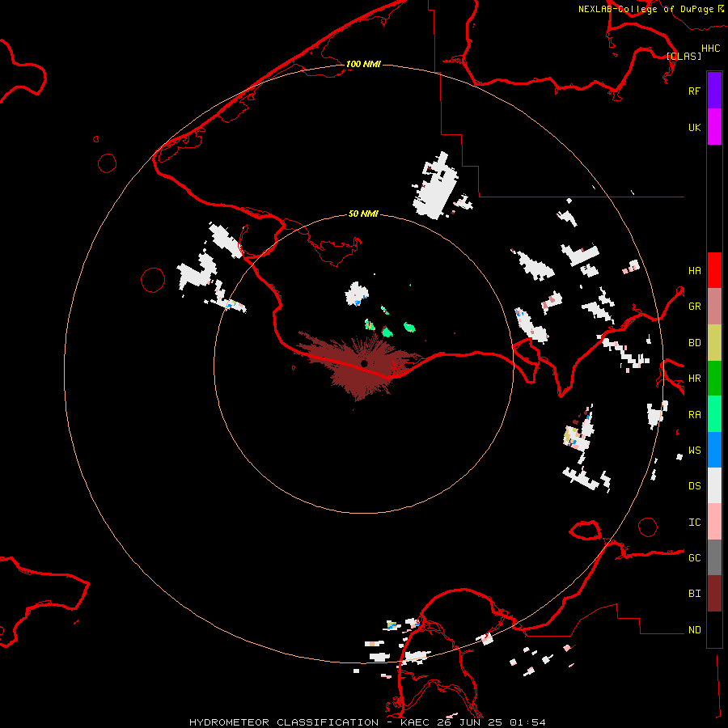
Task: Select the GC gray legend swatch
Action: click(x=714, y=557)
